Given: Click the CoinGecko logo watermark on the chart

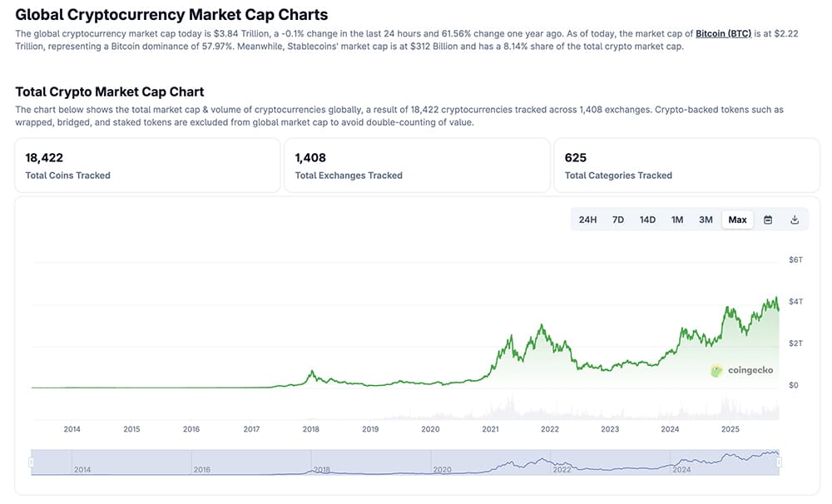Looking at the screenshot, I should pos(743,371).
